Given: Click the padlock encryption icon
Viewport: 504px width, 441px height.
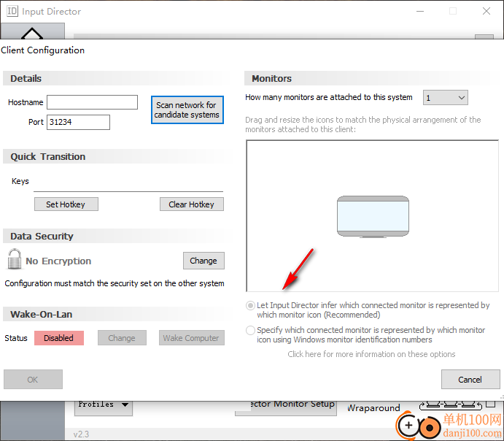Looking at the screenshot, I should coord(14,259).
